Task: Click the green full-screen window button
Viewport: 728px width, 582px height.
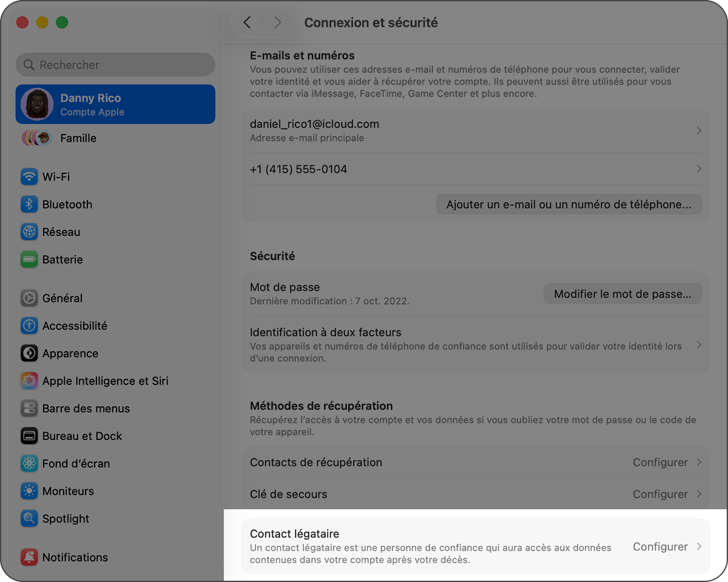Action: point(62,22)
